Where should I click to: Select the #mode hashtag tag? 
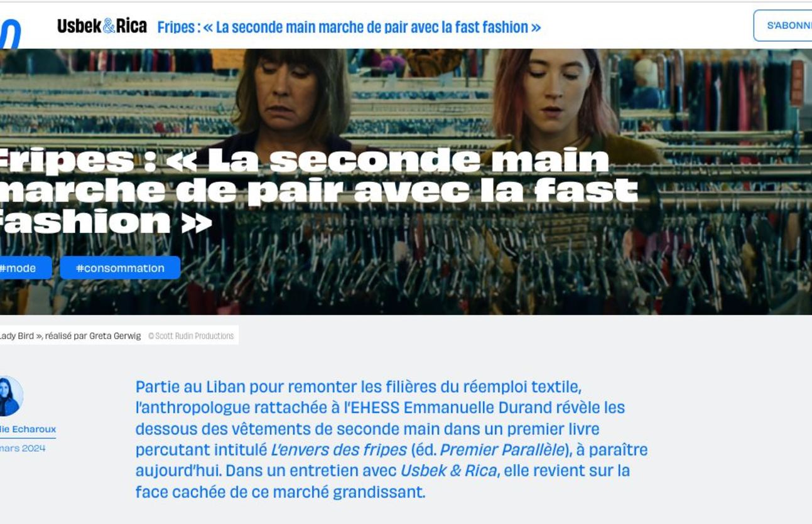(23, 268)
